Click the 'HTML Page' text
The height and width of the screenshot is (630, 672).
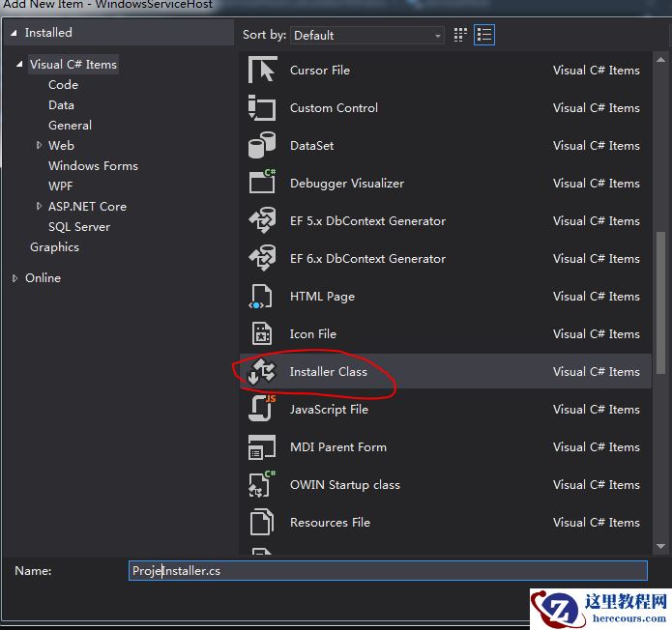tap(322, 296)
